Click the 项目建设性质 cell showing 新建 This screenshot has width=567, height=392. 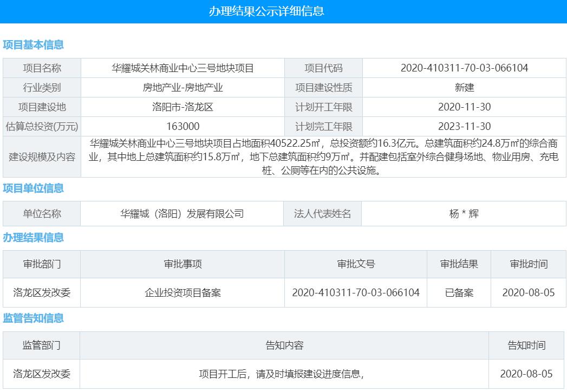tap(463, 86)
